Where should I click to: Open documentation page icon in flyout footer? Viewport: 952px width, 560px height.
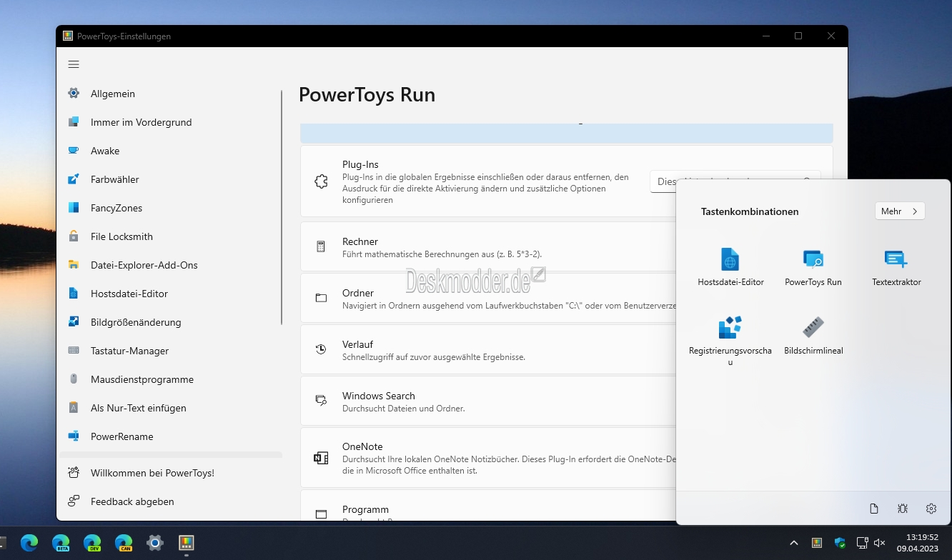click(x=873, y=509)
